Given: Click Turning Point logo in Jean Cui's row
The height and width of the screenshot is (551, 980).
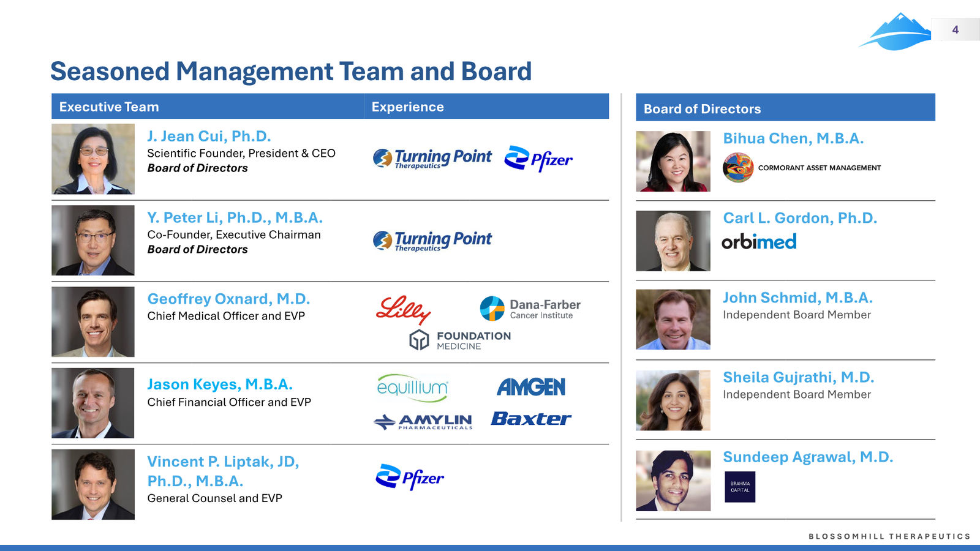Looking at the screenshot, I should tap(432, 159).
